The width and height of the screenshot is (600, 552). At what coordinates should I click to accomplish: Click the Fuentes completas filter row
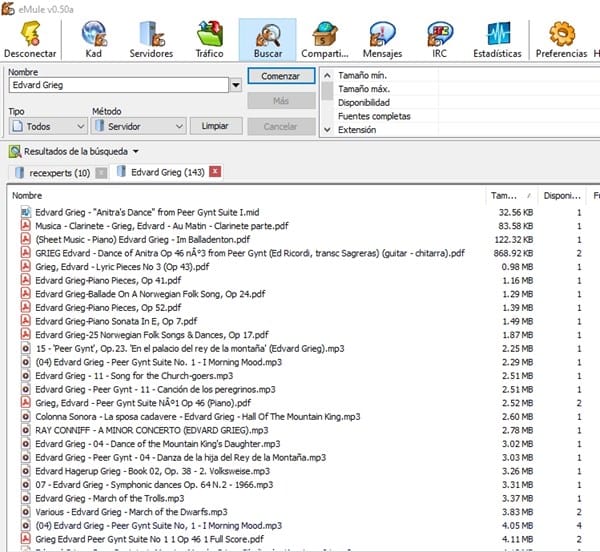tap(467, 116)
